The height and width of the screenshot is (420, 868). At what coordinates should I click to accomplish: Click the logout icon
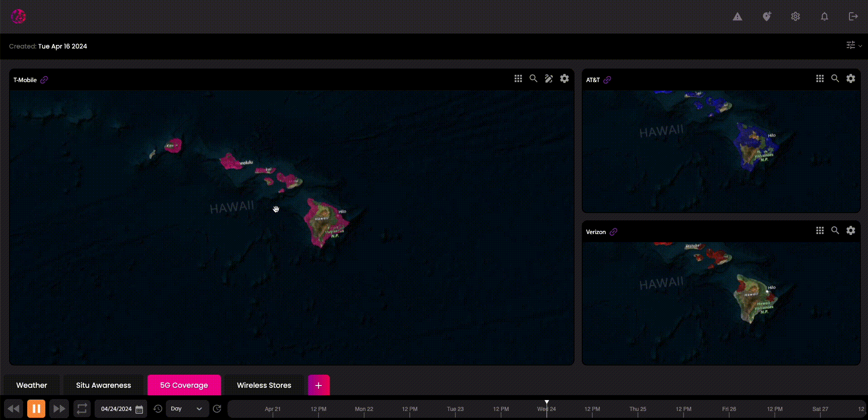[853, 16]
